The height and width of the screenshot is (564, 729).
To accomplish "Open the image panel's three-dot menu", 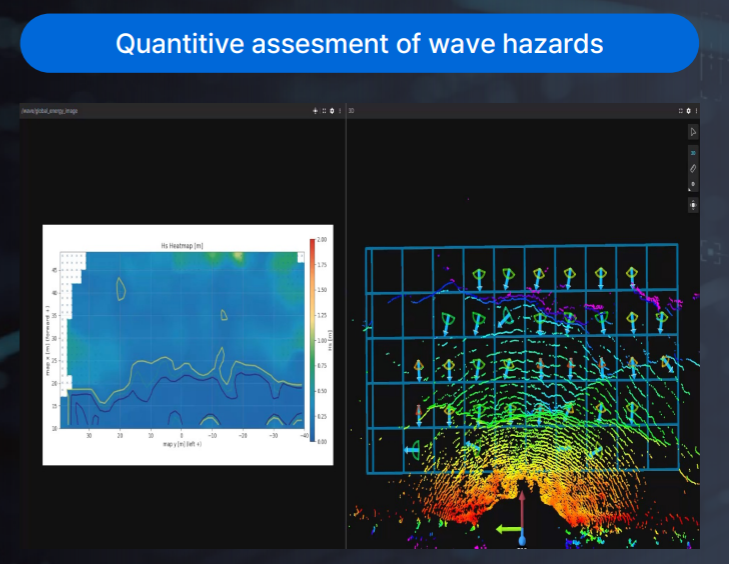I will click(340, 111).
